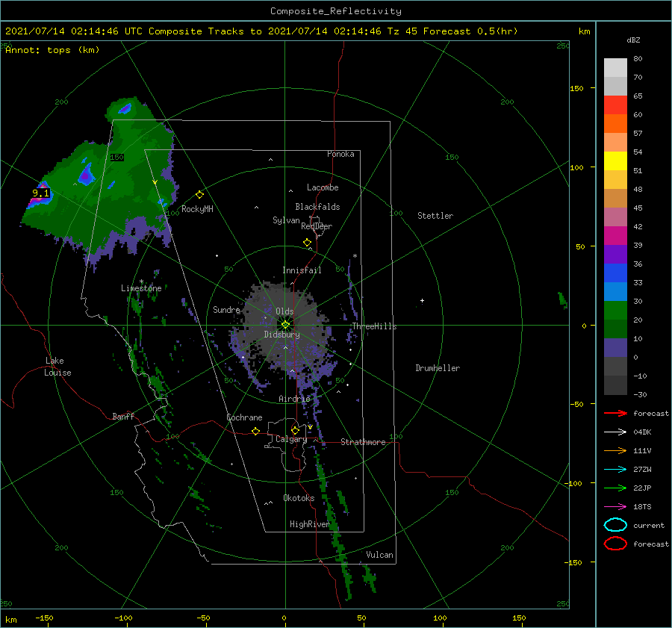The height and width of the screenshot is (628, 672).
Task: Click the Airdrie label
Action: coord(294,399)
